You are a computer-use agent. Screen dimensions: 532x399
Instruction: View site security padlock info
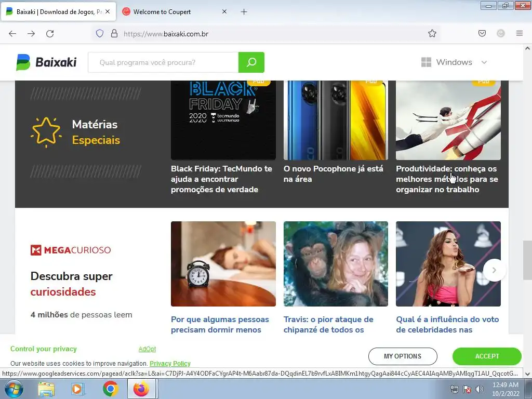114,34
